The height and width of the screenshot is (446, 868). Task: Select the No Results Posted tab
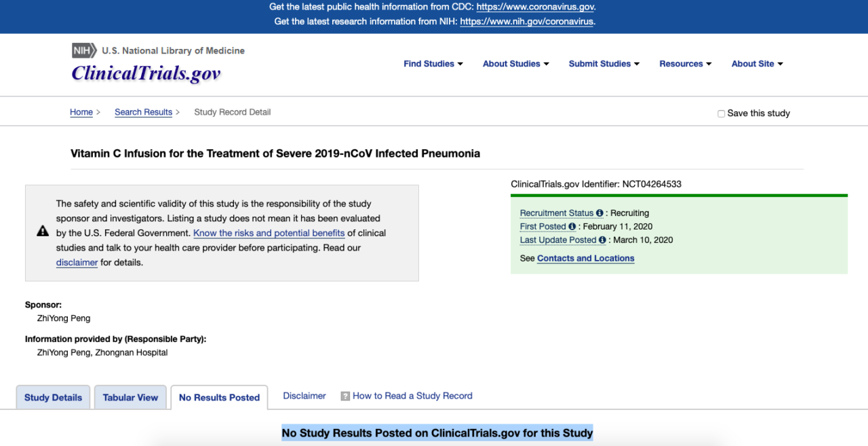click(x=219, y=398)
